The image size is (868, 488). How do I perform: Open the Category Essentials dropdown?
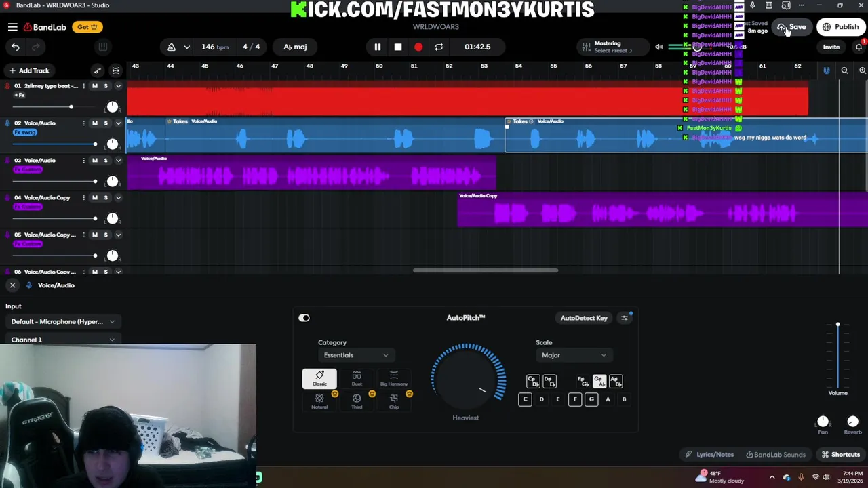point(356,355)
